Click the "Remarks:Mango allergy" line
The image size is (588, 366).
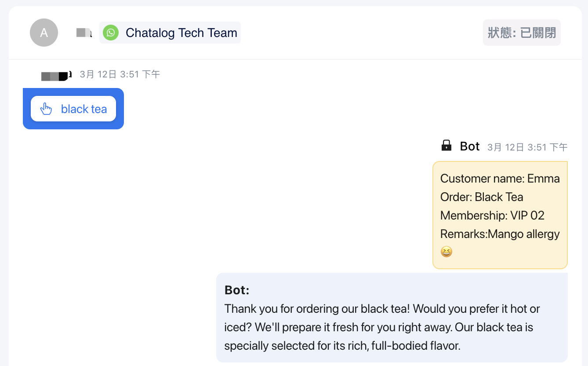tap(500, 234)
